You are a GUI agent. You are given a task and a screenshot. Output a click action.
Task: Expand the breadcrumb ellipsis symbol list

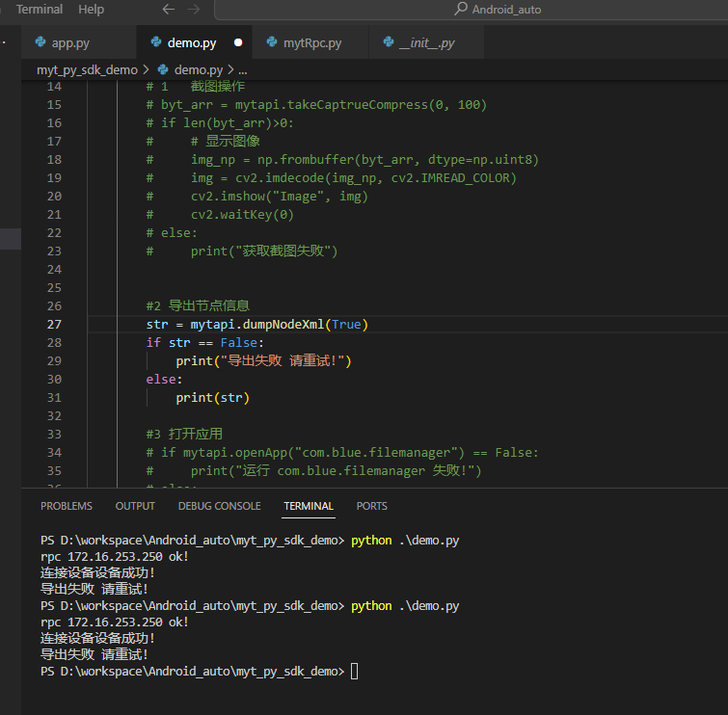click(242, 70)
